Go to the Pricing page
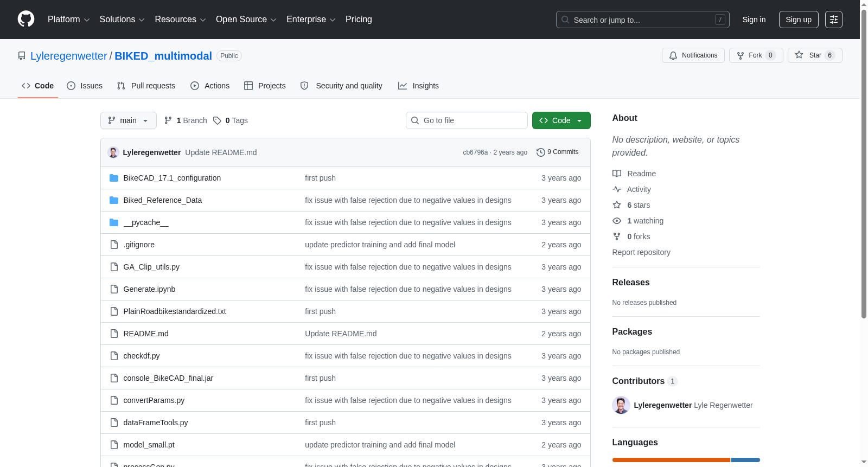868x467 pixels. click(x=359, y=20)
